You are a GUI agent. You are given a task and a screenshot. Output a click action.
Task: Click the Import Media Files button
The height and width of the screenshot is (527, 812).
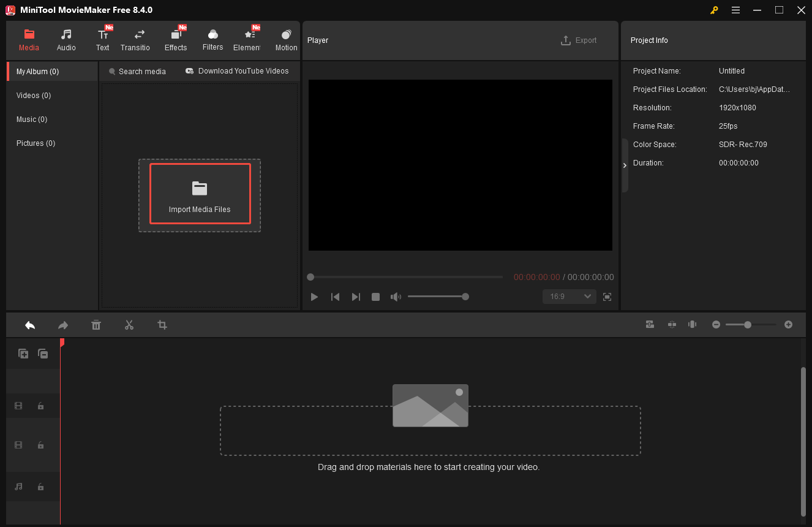tap(200, 194)
